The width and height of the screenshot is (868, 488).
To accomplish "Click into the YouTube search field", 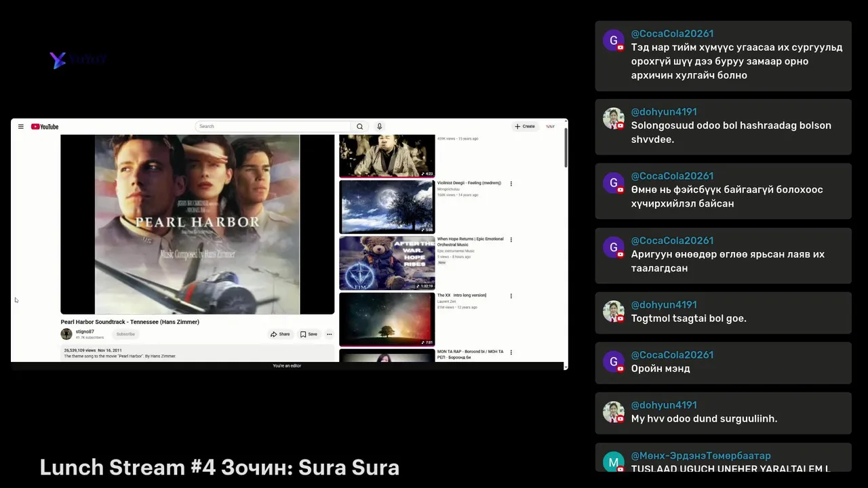I will 273,126.
